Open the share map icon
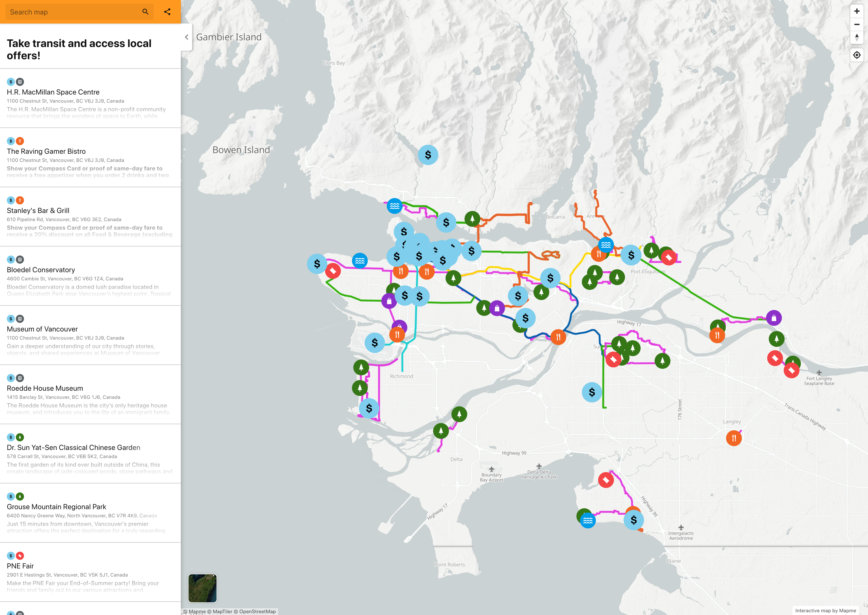The width and height of the screenshot is (868, 615). click(x=167, y=12)
